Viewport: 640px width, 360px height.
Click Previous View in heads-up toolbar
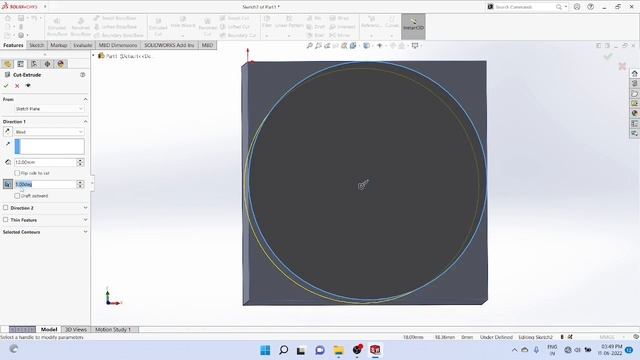[327, 46]
